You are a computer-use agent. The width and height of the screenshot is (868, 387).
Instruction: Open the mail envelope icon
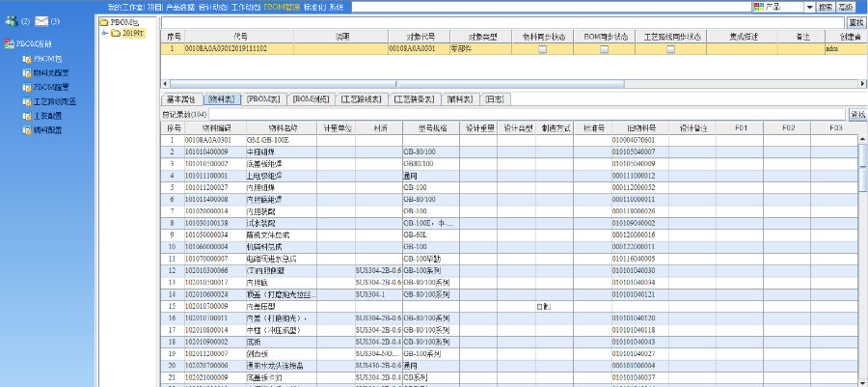click(x=41, y=20)
